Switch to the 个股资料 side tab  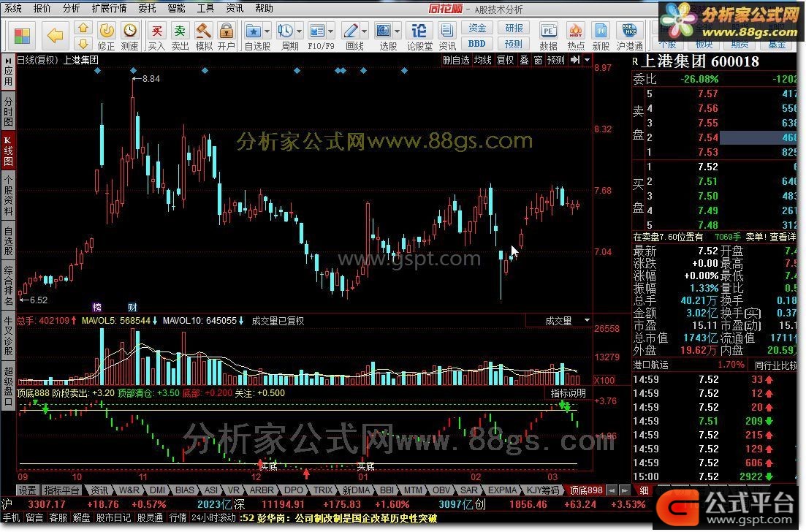coord(8,196)
